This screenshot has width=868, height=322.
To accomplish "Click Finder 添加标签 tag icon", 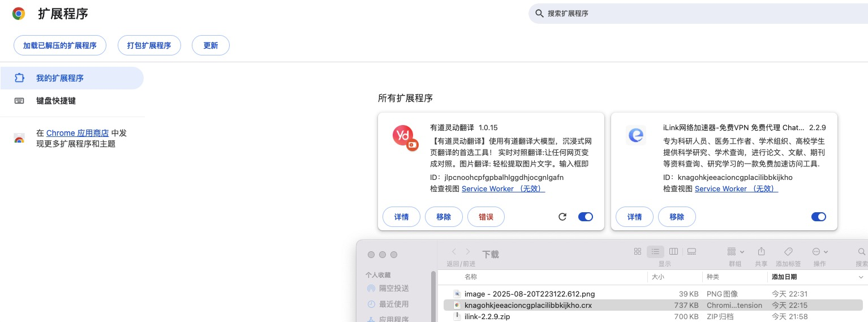I will point(788,251).
